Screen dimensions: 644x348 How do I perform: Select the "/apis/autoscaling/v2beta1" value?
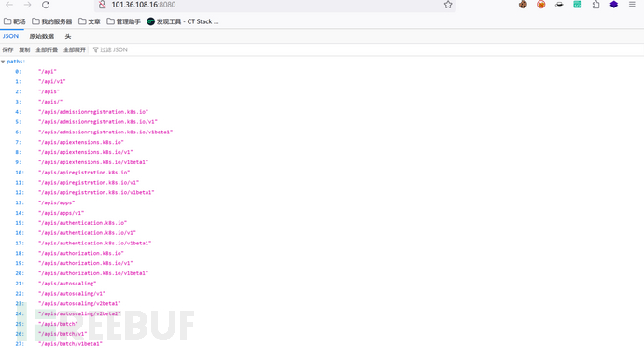click(79, 303)
